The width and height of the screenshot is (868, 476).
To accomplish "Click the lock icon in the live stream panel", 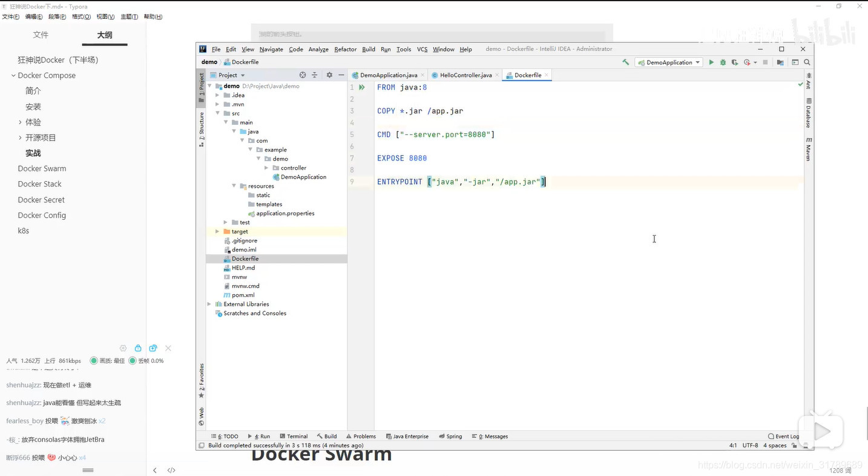I will [x=138, y=348].
